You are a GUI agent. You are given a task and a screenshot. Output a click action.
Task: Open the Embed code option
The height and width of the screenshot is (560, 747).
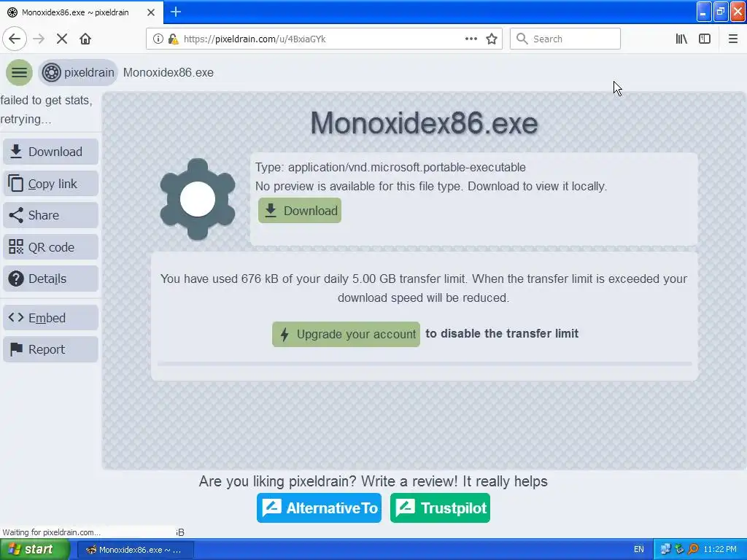(50, 318)
